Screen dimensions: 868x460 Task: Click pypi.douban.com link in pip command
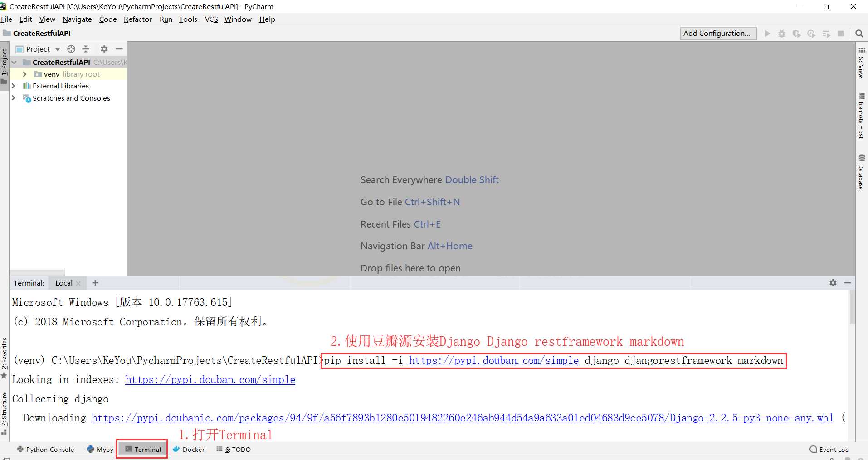click(494, 360)
